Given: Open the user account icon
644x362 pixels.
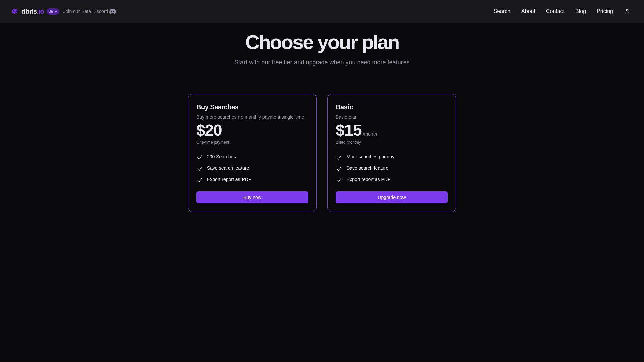Looking at the screenshot, I should tap(627, 11).
